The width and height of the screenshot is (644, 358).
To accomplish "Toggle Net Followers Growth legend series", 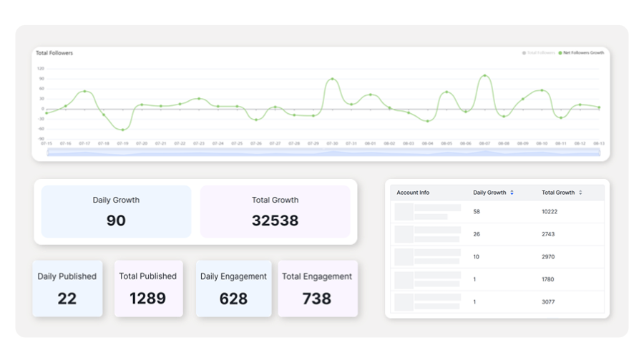I will pos(581,53).
